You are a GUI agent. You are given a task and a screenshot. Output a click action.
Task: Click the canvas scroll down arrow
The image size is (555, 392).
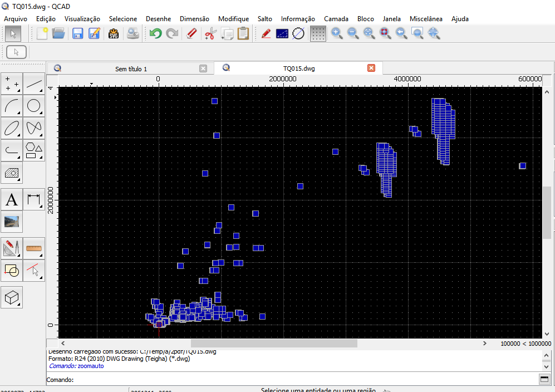(547, 334)
